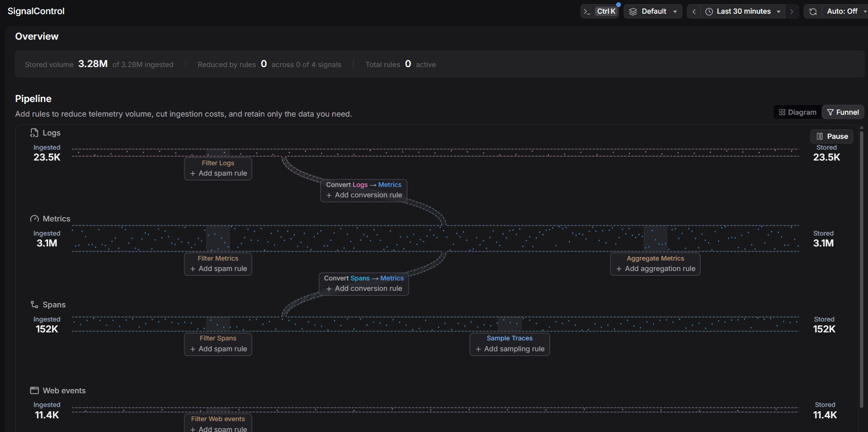Open the Default view dropdown
868x432 pixels.
(653, 11)
